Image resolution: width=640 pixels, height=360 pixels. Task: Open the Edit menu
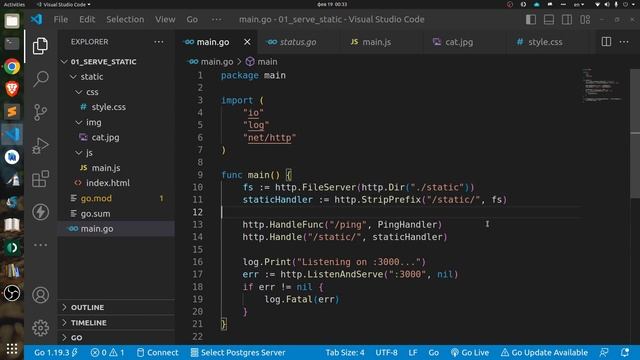pos(87,19)
